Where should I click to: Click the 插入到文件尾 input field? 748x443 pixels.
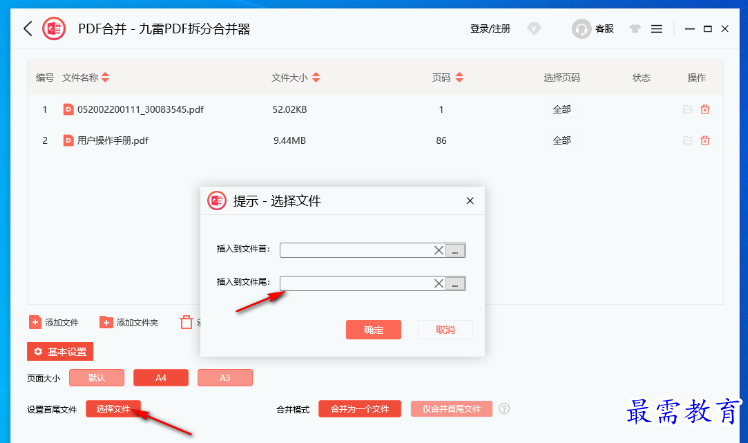click(357, 284)
